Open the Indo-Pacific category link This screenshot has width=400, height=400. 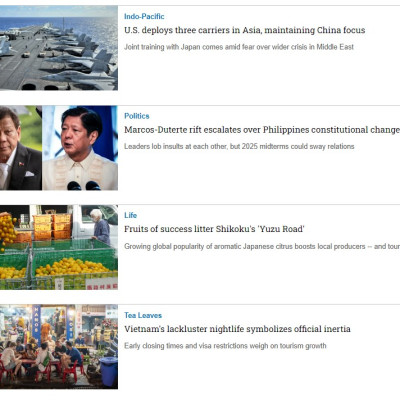point(144,16)
